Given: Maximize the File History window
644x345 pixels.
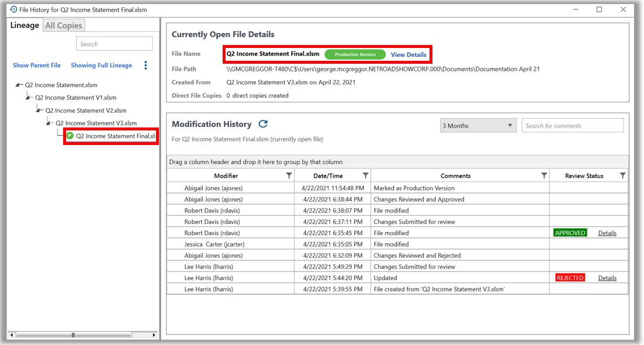Looking at the screenshot, I should [x=599, y=9].
